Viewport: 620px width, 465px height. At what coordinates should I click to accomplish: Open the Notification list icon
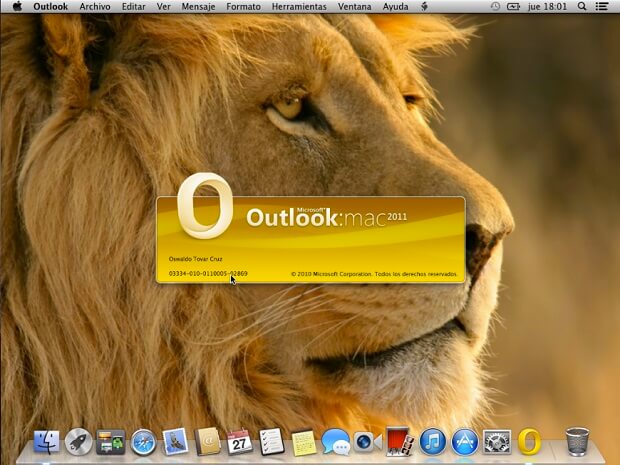click(x=602, y=6)
